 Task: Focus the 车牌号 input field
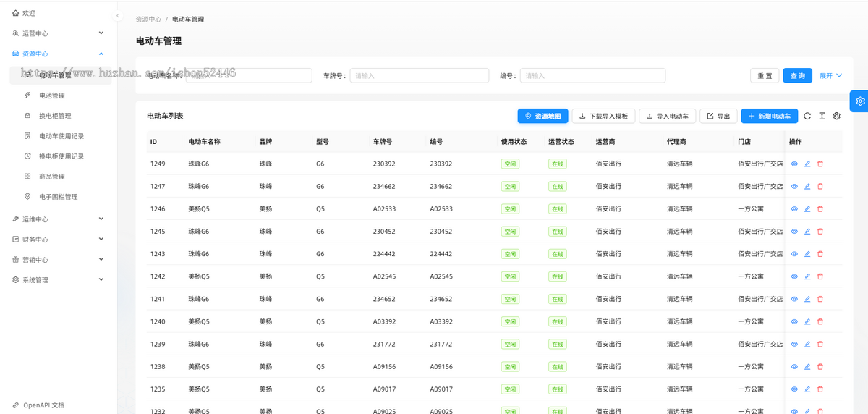point(420,75)
